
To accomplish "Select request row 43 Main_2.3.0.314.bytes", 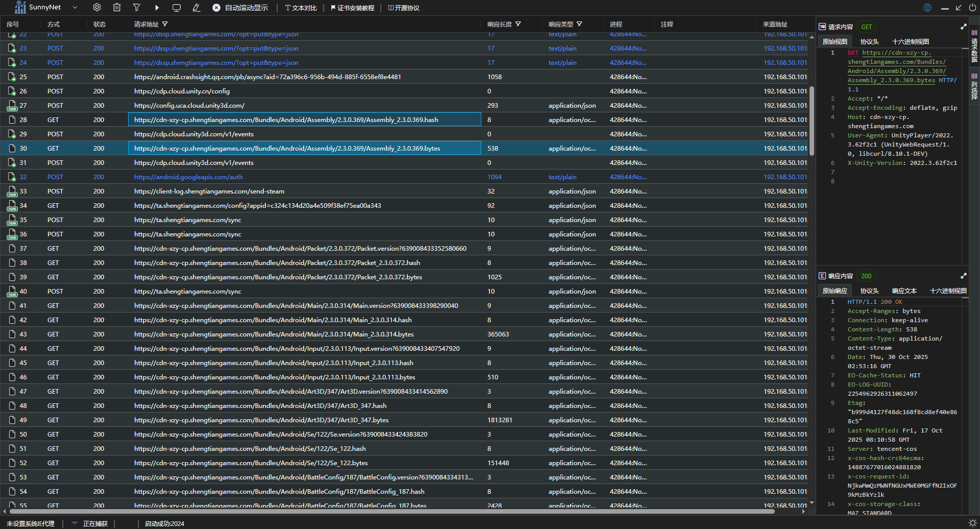I will (274, 334).
